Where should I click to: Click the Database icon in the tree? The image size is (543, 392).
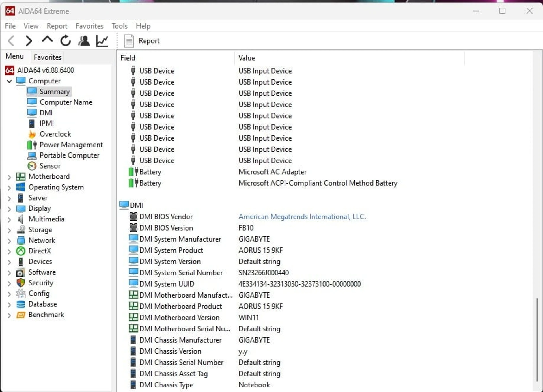coord(21,304)
